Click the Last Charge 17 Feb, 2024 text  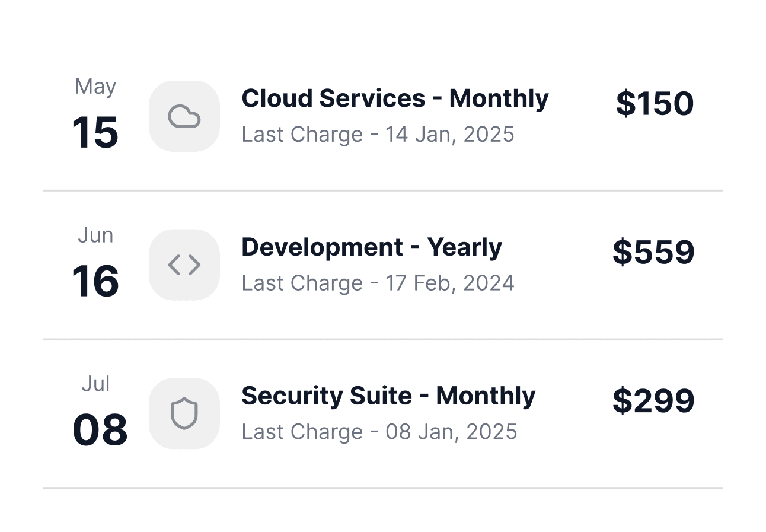point(378,283)
